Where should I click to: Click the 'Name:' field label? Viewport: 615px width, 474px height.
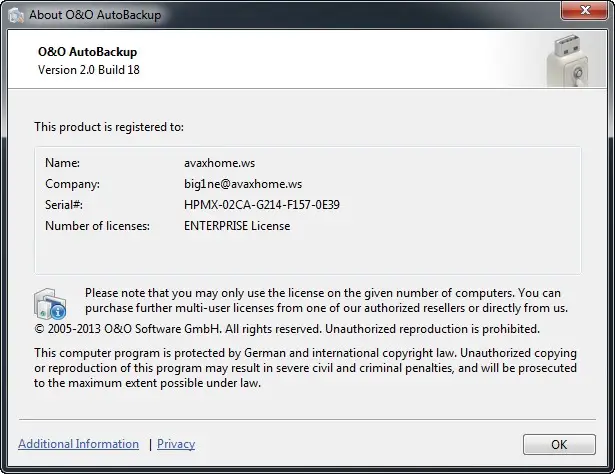62,163
